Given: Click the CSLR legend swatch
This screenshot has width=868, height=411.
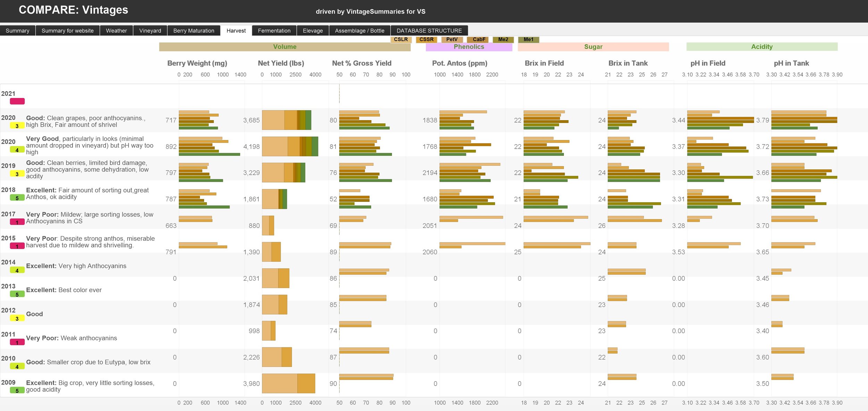Looking at the screenshot, I should tap(401, 40).
